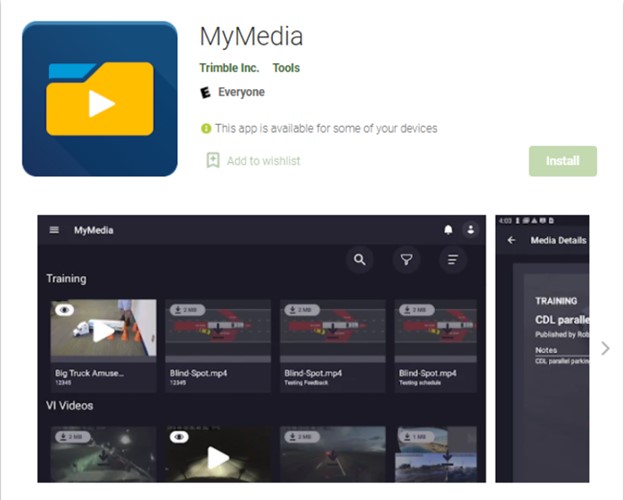Click the green availability info icon
This screenshot has height=500, width=624.
(x=206, y=129)
